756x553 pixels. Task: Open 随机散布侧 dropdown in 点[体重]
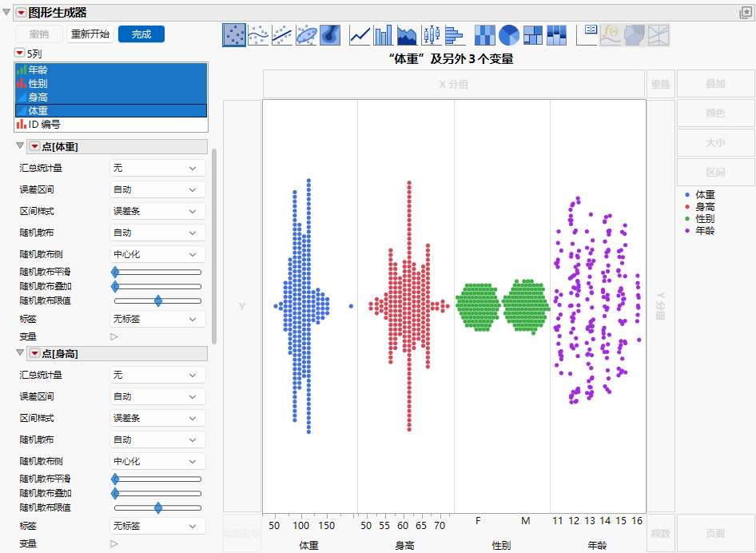pos(157,254)
